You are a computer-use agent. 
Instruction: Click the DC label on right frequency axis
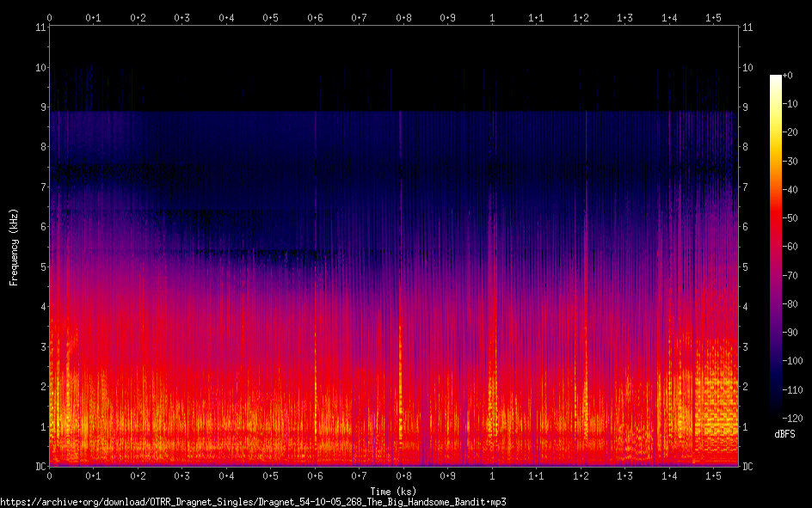(748, 467)
